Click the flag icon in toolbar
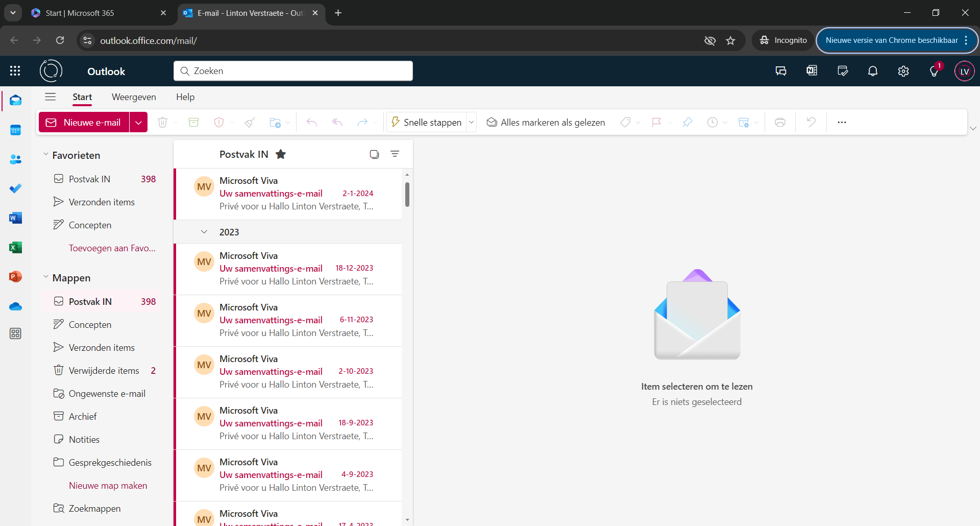 (656, 122)
